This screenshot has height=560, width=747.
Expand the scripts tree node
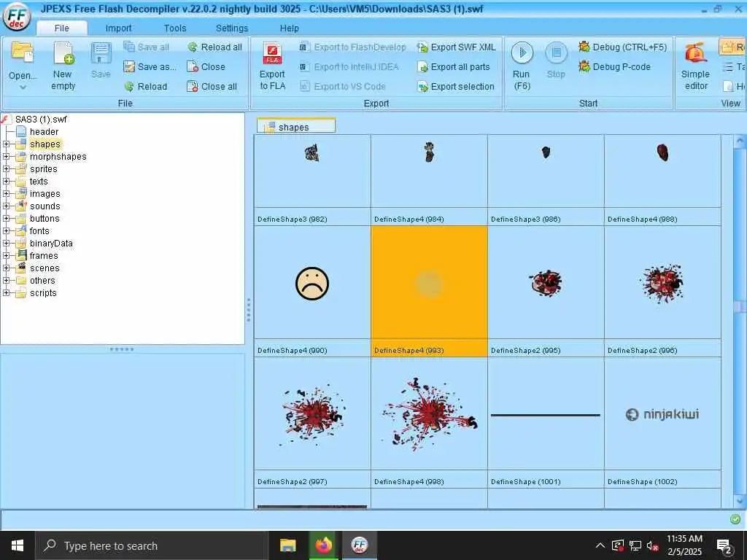(6, 293)
